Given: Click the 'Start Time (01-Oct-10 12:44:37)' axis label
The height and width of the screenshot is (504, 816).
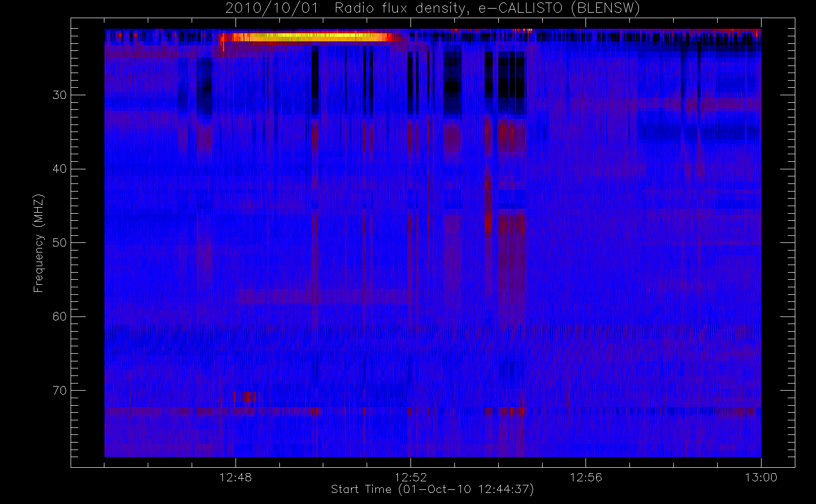Looking at the screenshot, I should point(432,489).
